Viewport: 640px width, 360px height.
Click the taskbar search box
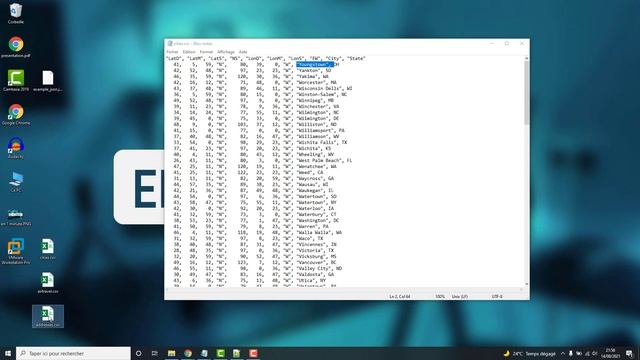pyautogui.click(x=73, y=353)
